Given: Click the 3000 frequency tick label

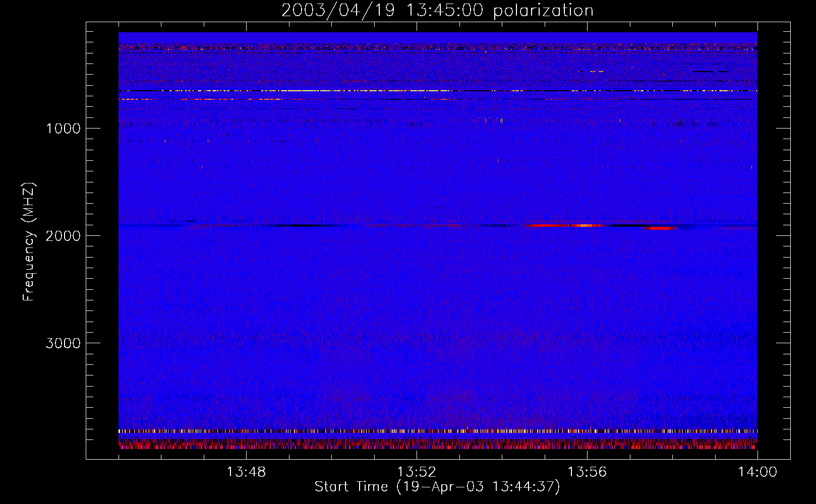Looking at the screenshot, I should 63,343.
